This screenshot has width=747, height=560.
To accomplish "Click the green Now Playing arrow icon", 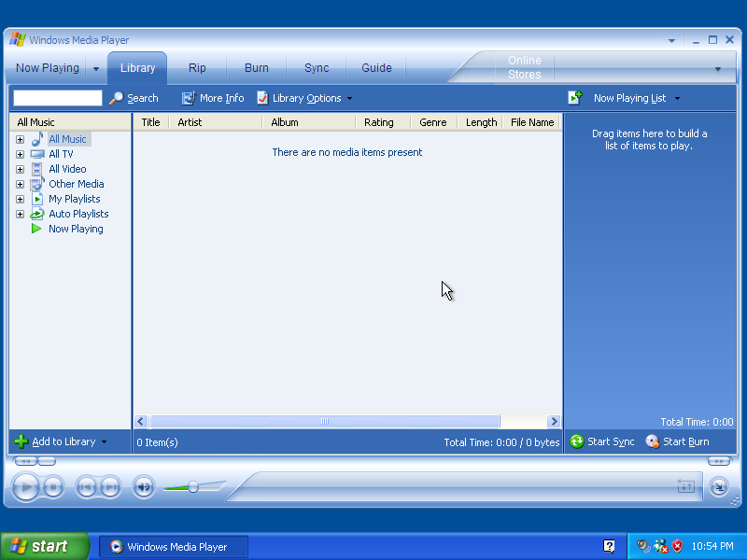I will [x=36, y=229].
